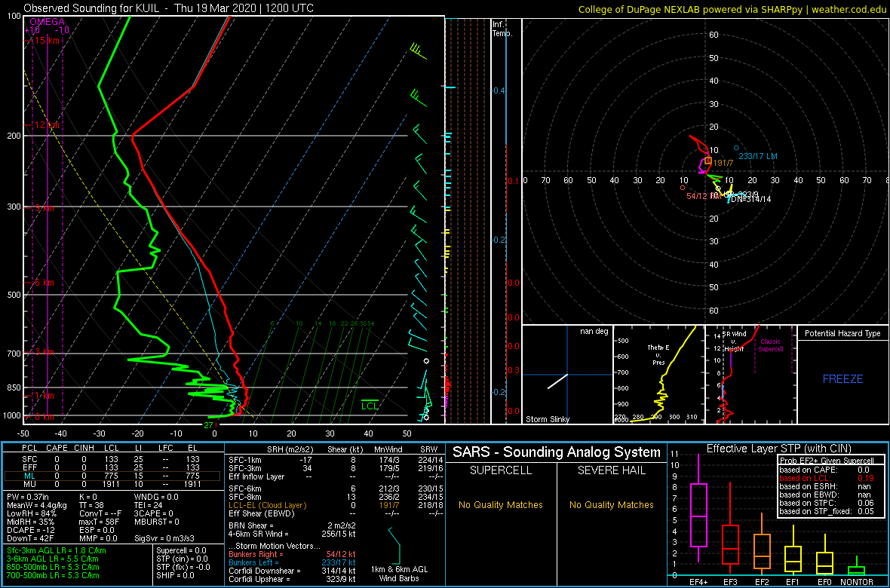
Task: Click the CINH column header
Action: (x=82, y=449)
